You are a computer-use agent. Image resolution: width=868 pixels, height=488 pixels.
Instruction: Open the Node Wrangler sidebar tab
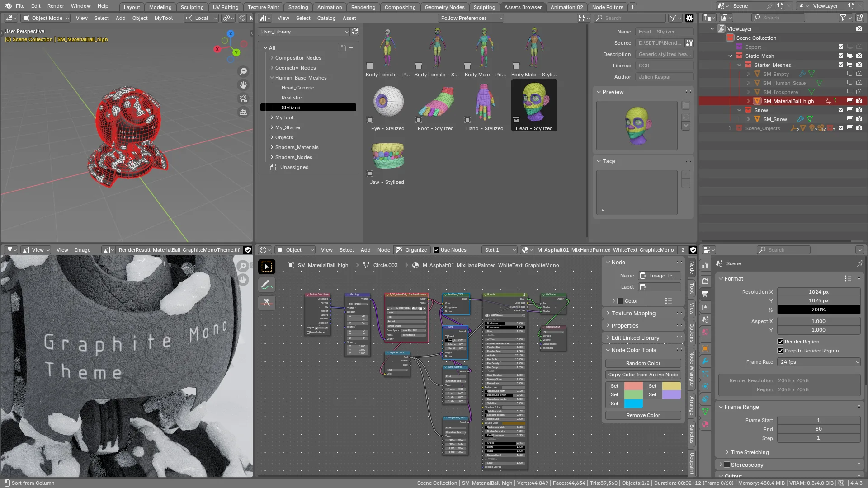[x=692, y=370]
